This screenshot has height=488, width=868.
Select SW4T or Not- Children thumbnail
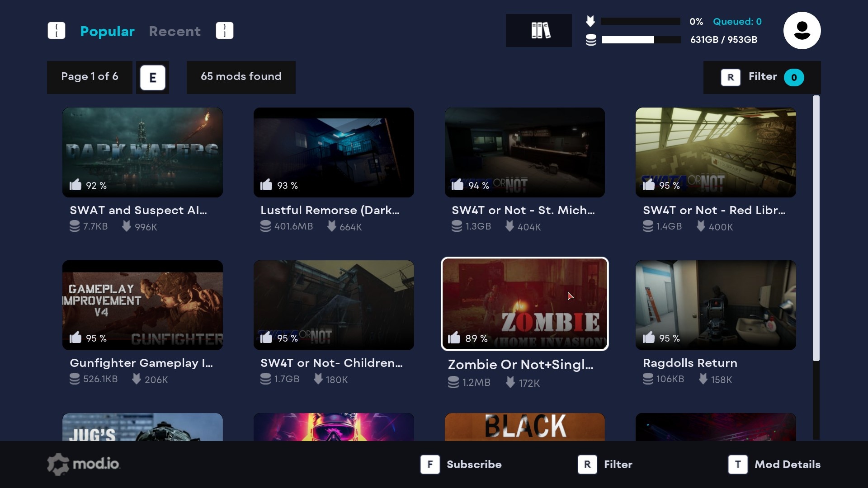334,305
